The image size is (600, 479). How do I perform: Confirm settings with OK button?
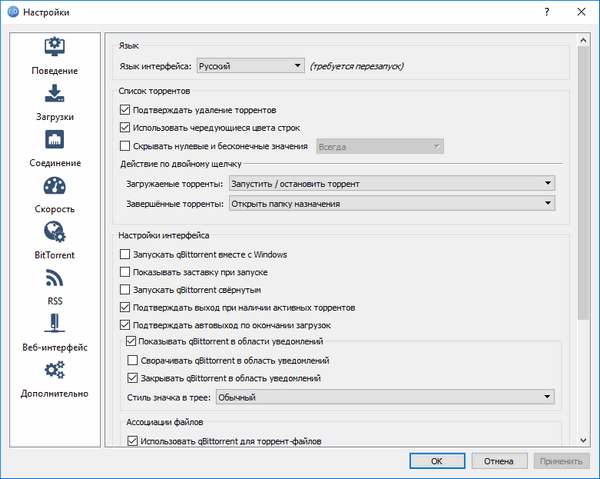click(x=437, y=461)
